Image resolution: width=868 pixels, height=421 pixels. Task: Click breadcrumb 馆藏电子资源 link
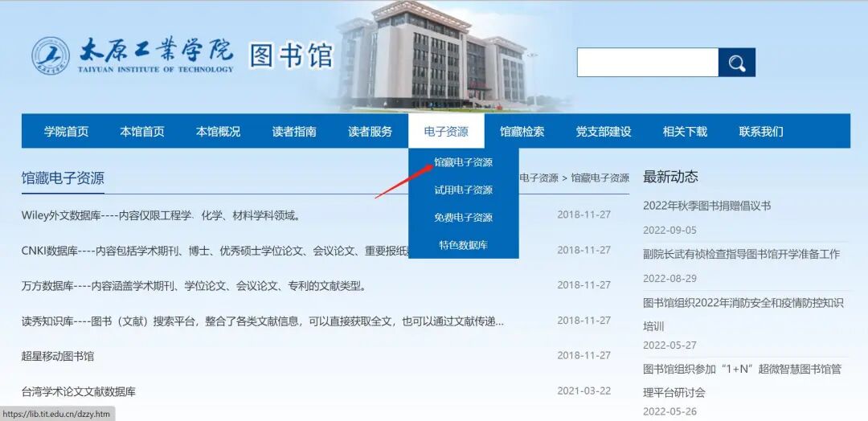click(600, 178)
